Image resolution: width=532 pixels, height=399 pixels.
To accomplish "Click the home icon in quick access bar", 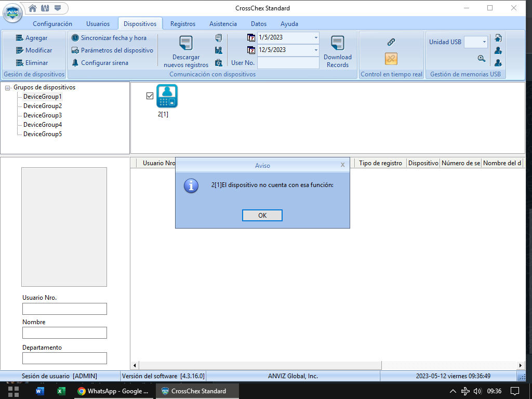I will [x=33, y=8].
